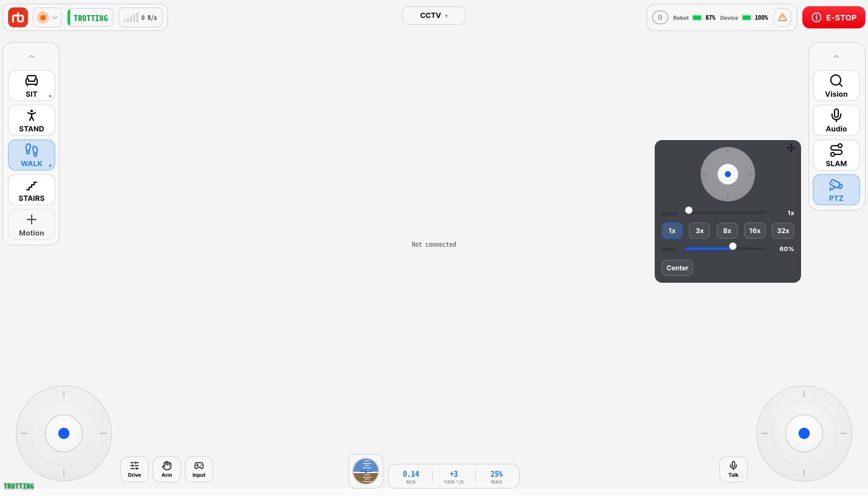Click the right rotation joystick knob
Screen dimensions: 868x496
pyautogui.click(x=804, y=433)
